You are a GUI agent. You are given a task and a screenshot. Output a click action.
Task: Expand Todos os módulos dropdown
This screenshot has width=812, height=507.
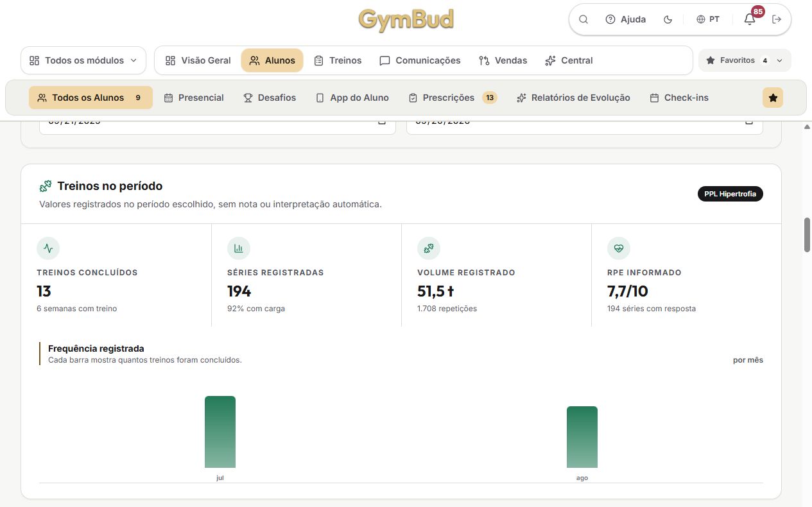pos(83,60)
